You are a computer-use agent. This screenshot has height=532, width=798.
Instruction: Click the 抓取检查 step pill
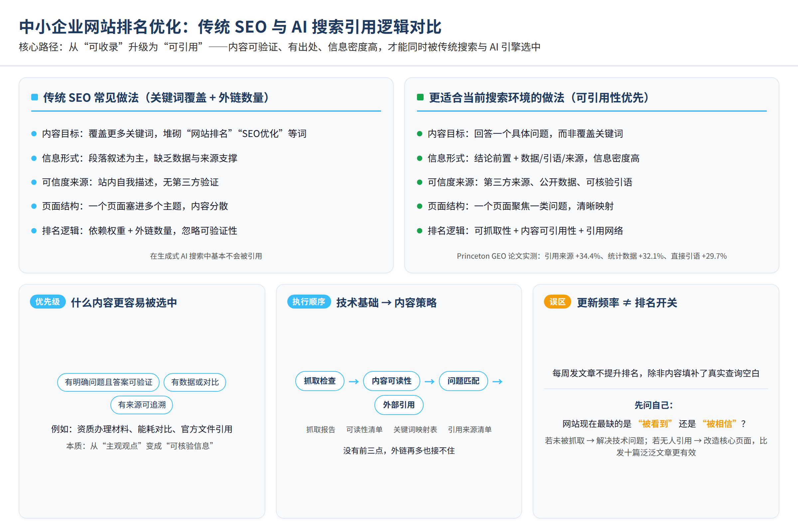(x=320, y=381)
